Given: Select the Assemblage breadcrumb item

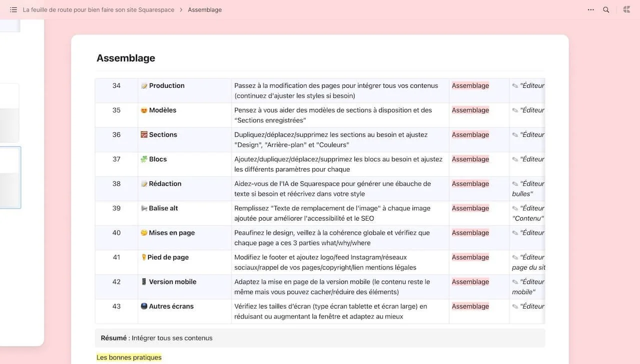Looking at the screenshot, I should click(x=204, y=9).
